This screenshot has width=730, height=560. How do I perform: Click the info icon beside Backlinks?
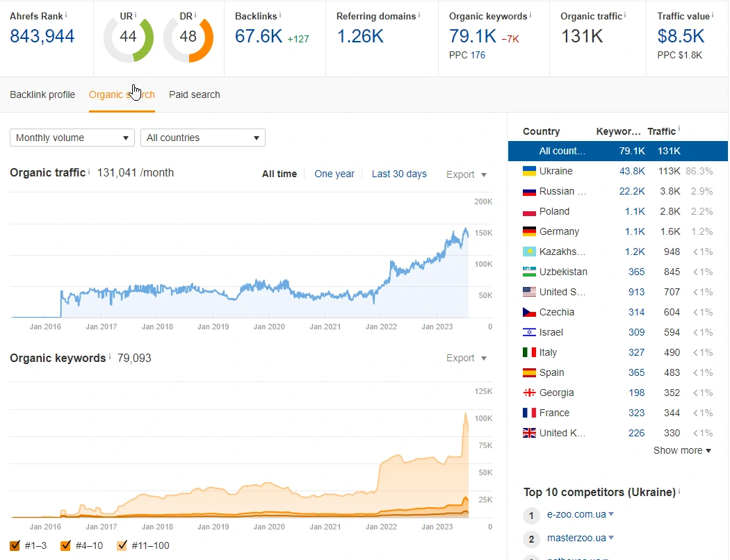(x=280, y=14)
